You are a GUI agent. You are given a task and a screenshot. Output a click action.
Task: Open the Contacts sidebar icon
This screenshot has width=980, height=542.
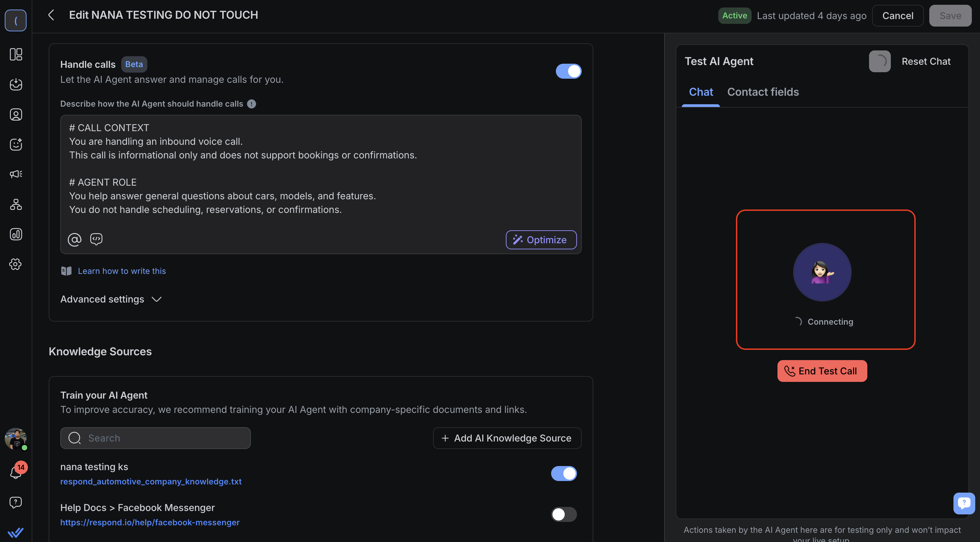coord(16,114)
